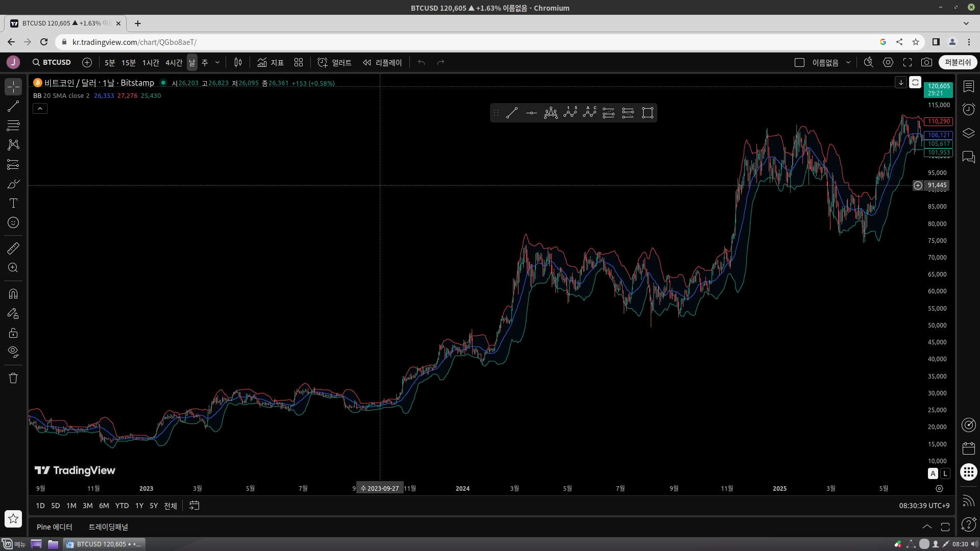Open the Pine 에디터 tab
Image resolution: width=980 pixels, height=551 pixels.
tap(55, 527)
